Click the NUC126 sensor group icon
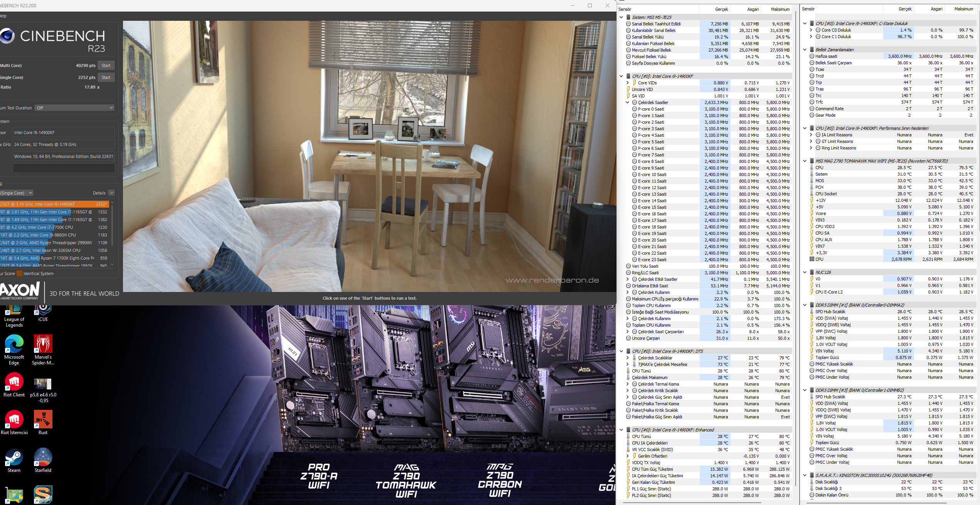 coord(812,272)
